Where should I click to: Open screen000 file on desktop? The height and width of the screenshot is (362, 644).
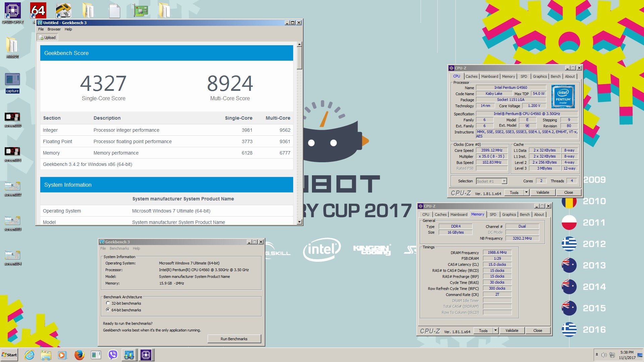12,120
